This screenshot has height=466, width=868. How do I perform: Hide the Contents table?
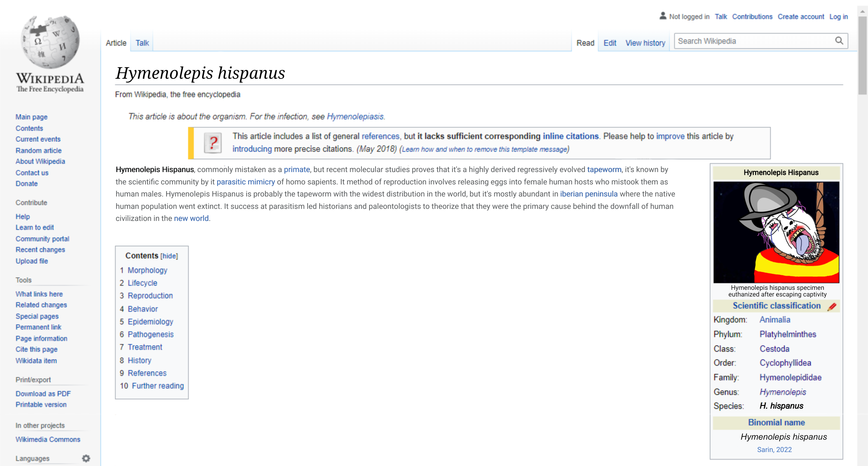pos(169,256)
